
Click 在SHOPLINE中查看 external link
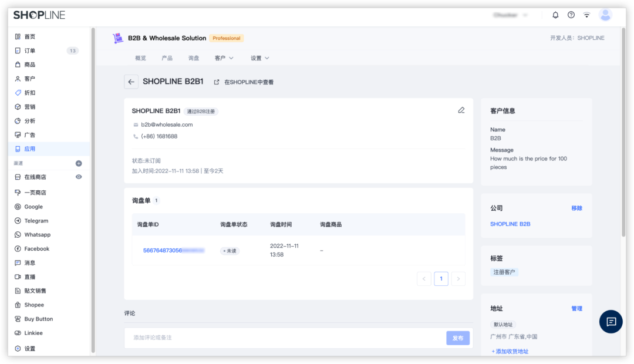(244, 82)
